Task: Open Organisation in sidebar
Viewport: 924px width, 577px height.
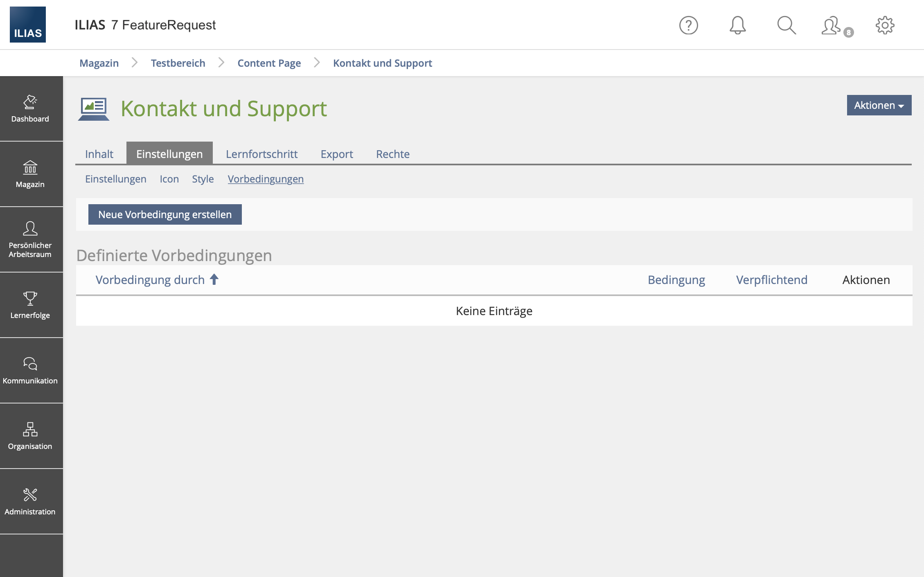Action: tap(30, 436)
